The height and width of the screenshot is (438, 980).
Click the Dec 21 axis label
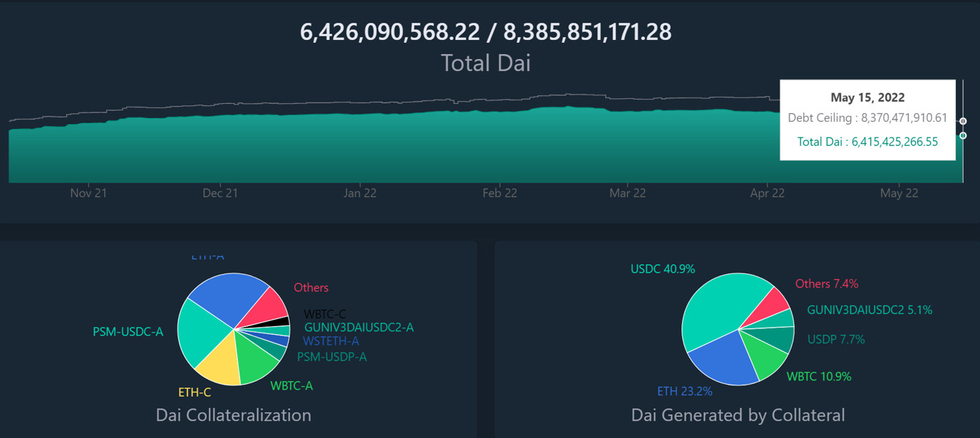click(220, 193)
